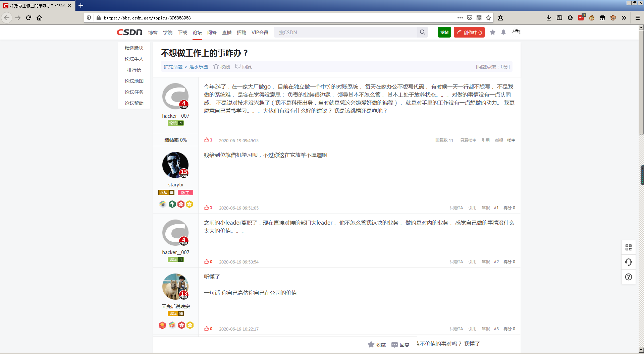Open the 直播 menu item
644x354 pixels.
pyautogui.click(x=227, y=32)
